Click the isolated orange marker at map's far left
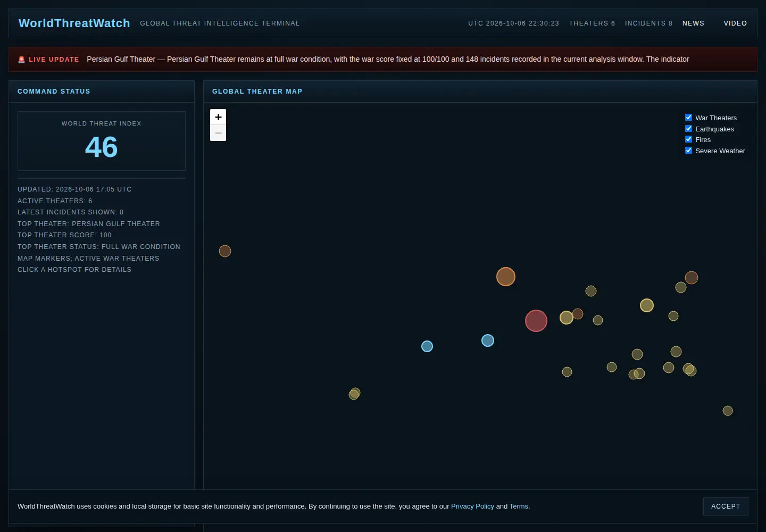Viewport: 766px width, 532px height. [225, 251]
